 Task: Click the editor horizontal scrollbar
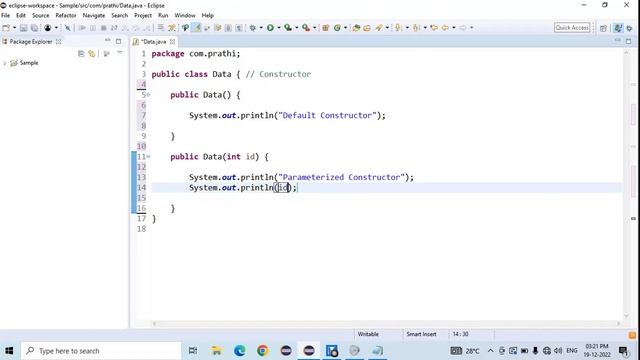pos(386,324)
